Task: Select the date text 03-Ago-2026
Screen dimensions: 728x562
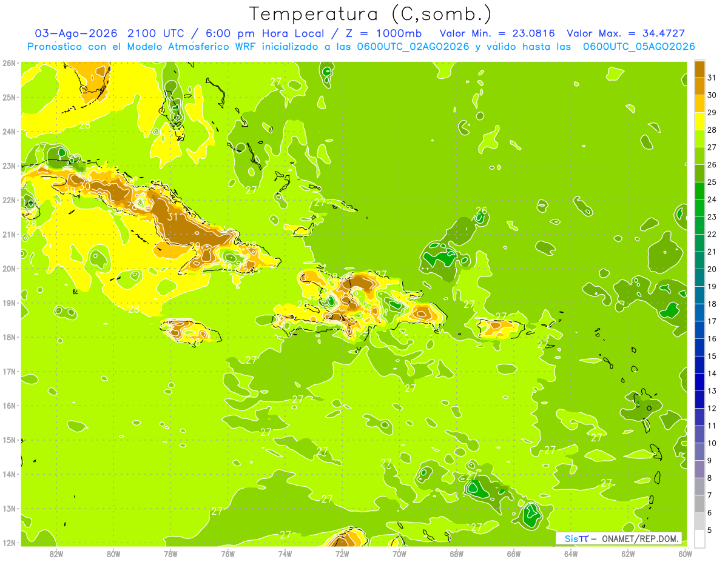Action: pyautogui.click(x=76, y=33)
